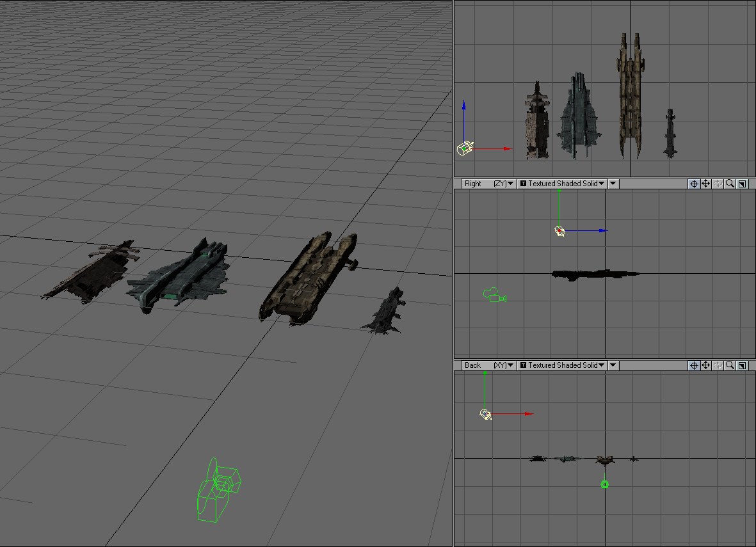Select the smallest dark ship in top viewport
756x547 pixels.
[670, 134]
